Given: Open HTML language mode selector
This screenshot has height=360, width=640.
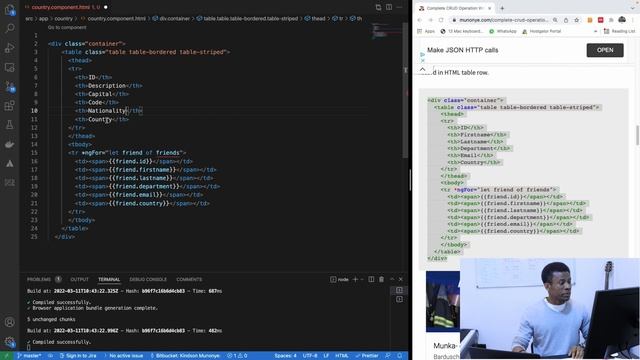Looking at the screenshot, I should point(342,356).
